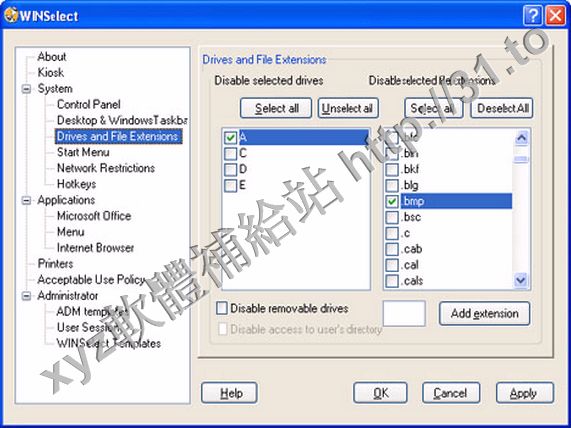The image size is (571, 428).
Task: Click the Add extension button
Action: (485, 313)
